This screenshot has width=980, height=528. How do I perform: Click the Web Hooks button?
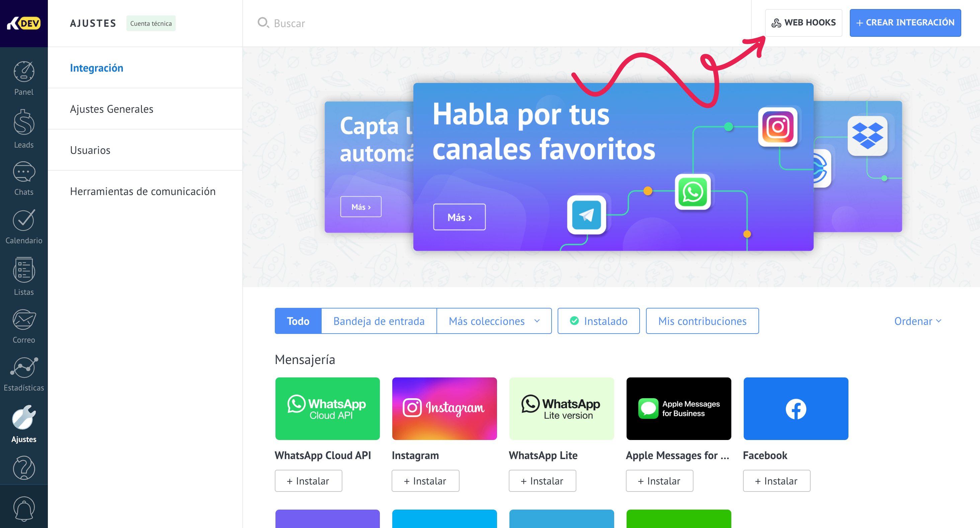(804, 23)
